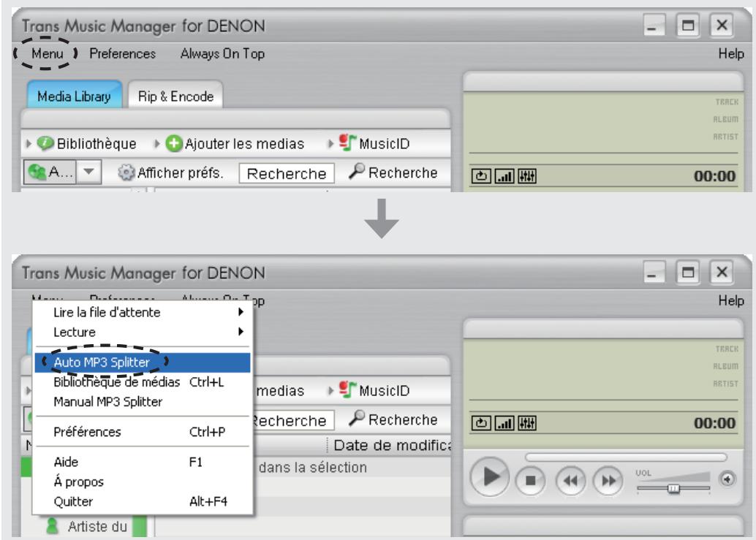Expand the Ajouter les medias arrow
Screen dimensions: 756x540
[156, 143]
